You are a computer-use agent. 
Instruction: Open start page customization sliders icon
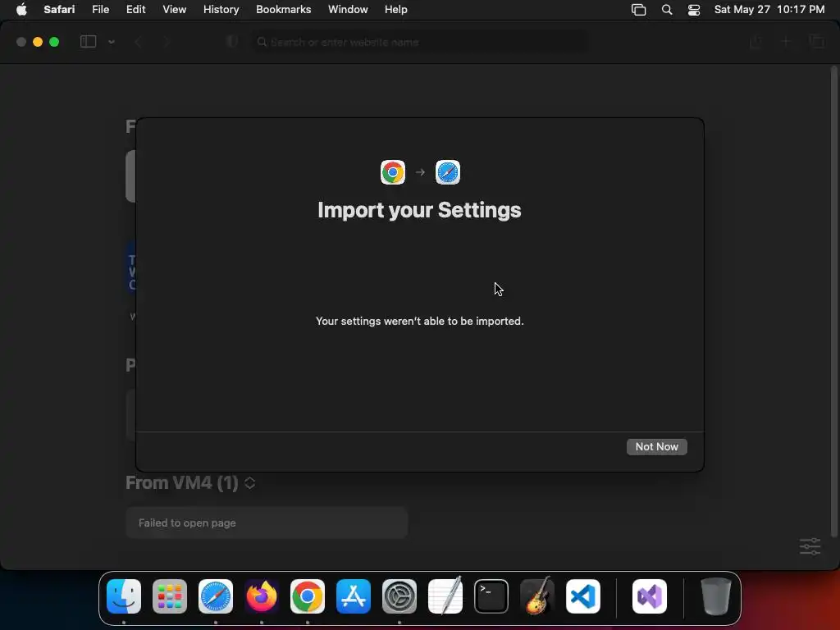810,546
